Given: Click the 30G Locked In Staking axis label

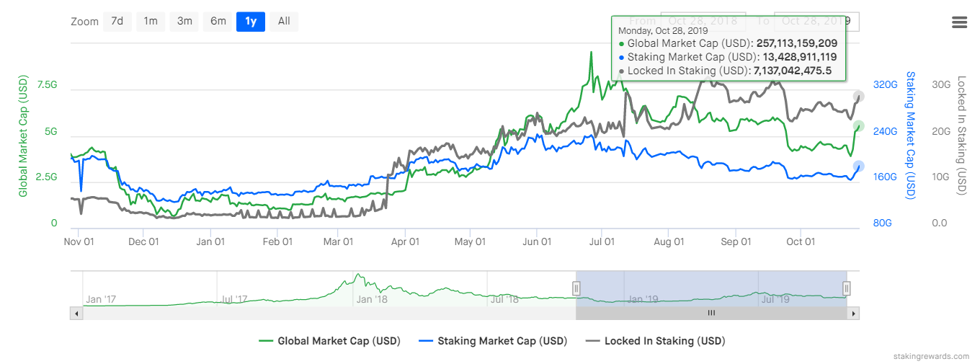Looking at the screenshot, I should [942, 85].
